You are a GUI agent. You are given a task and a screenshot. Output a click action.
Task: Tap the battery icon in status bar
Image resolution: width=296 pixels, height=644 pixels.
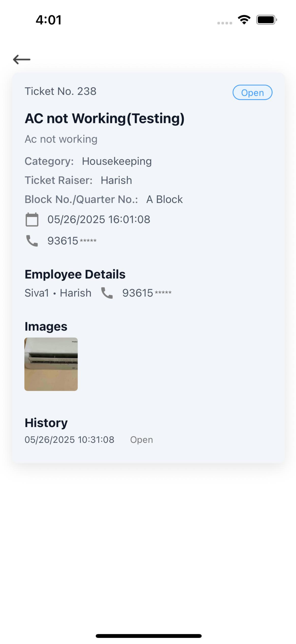tap(267, 20)
